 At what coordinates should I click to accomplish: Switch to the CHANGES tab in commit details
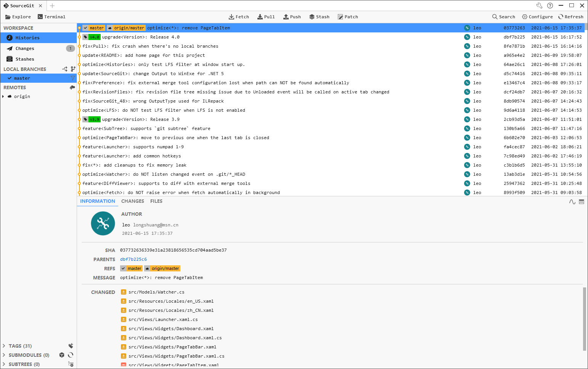click(x=133, y=201)
